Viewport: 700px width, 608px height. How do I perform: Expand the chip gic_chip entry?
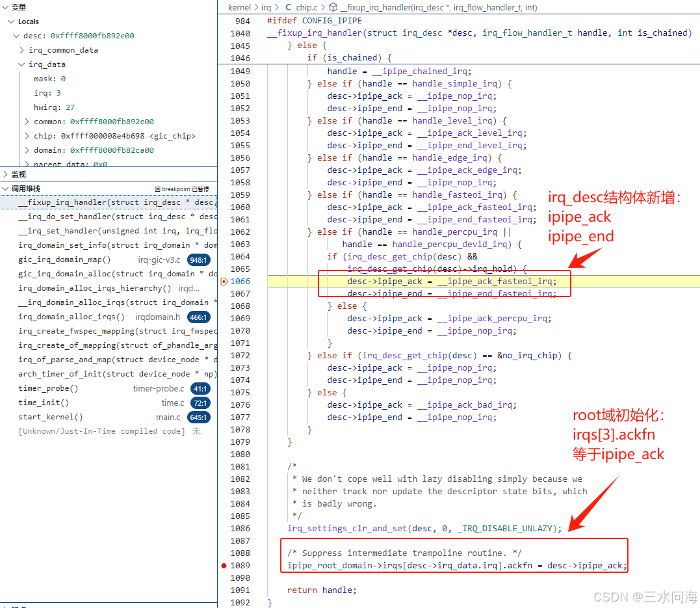(27, 136)
